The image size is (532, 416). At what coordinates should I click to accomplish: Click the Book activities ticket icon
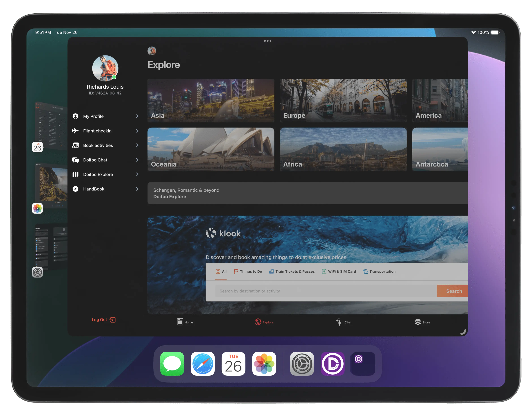75,145
